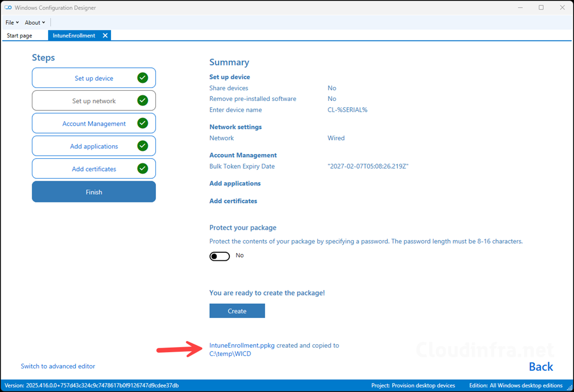574x392 pixels.
Task: Maximize the Windows Configuration Designer window
Action: coord(541,7)
